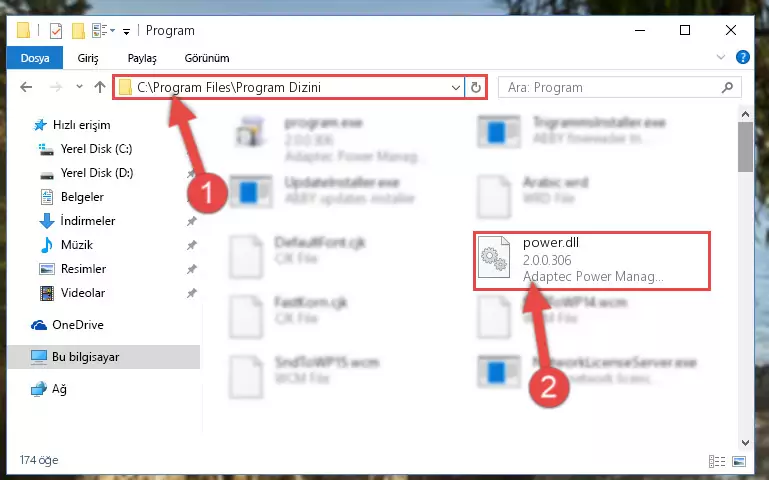
Task: Toggle the pin beside Müzik
Action: [191, 245]
